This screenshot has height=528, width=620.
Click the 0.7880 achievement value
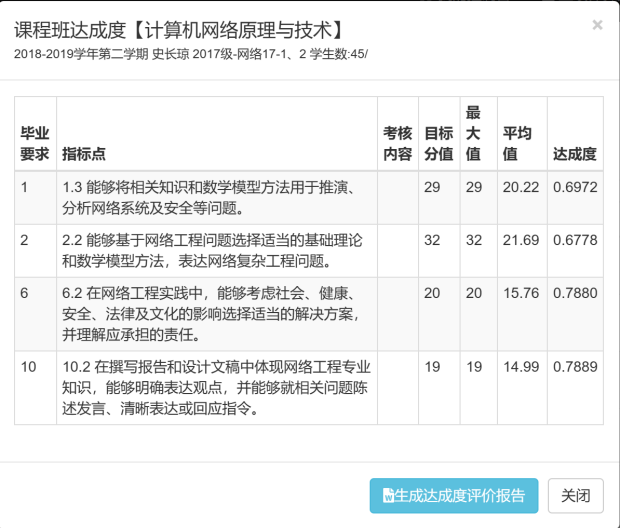(x=574, y=294)
